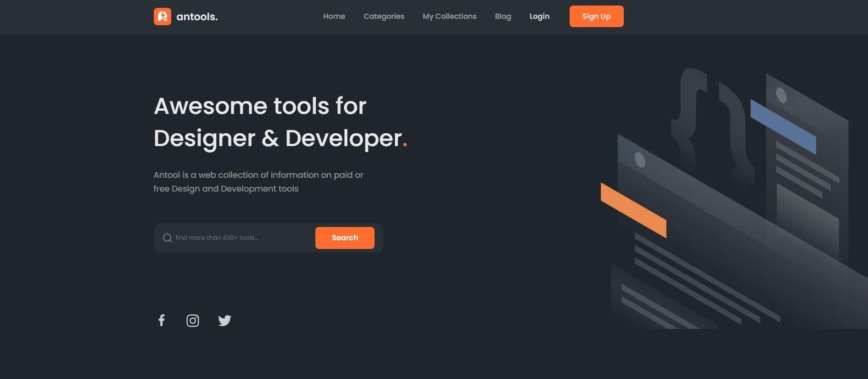Click the 'Awesome tools for' headline

point(260,106)
